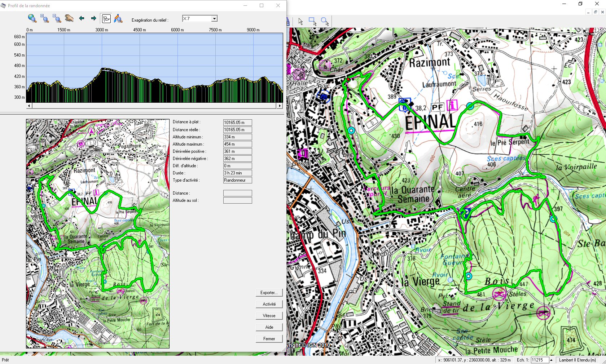This screenshot has height=364, width=606.
Task: Select the circular selection tool
Action: (x=325, y=22)
